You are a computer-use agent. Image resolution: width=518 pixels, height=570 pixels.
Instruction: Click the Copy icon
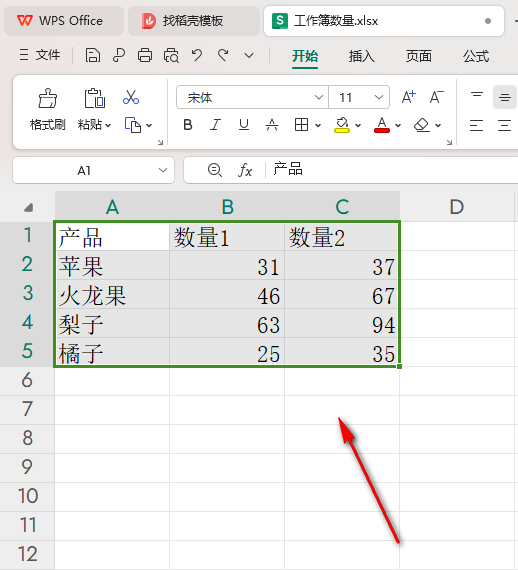coord(133,125)
